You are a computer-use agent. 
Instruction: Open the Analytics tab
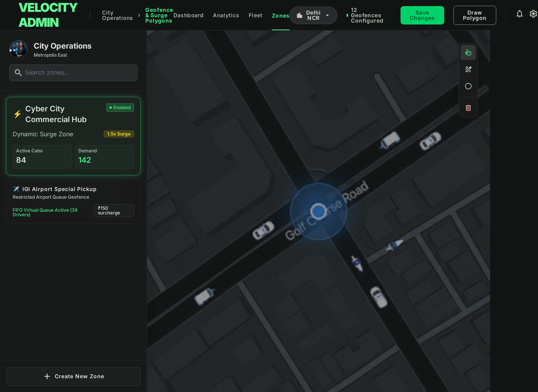[x=226, y=15]
